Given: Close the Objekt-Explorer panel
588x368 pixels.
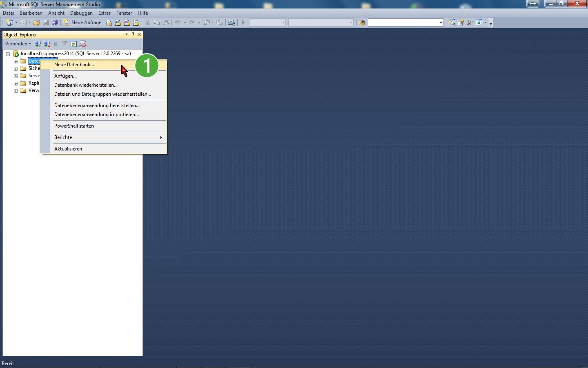Looking at the screenshot, I should [x=139, y=35].
